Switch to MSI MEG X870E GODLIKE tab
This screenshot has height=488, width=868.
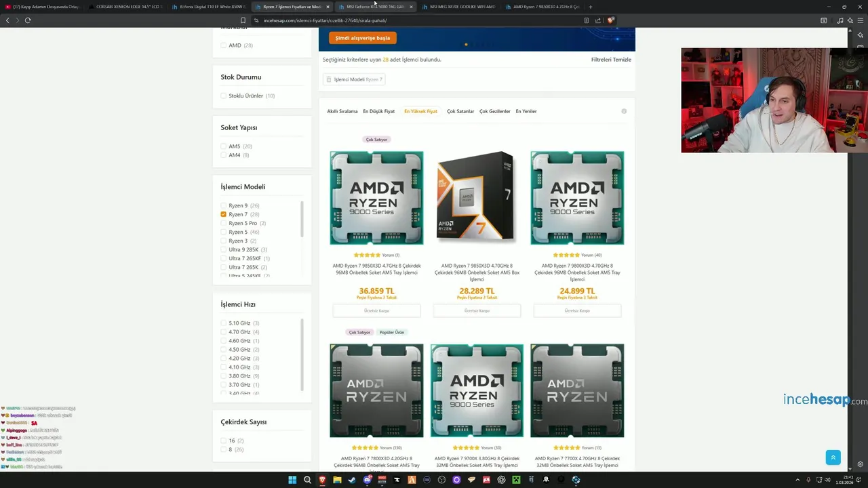[x=458, y=7]
